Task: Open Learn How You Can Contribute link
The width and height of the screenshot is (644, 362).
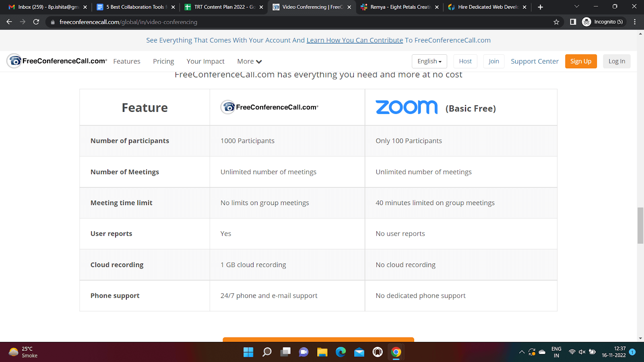Action: [x=355, y=40]
